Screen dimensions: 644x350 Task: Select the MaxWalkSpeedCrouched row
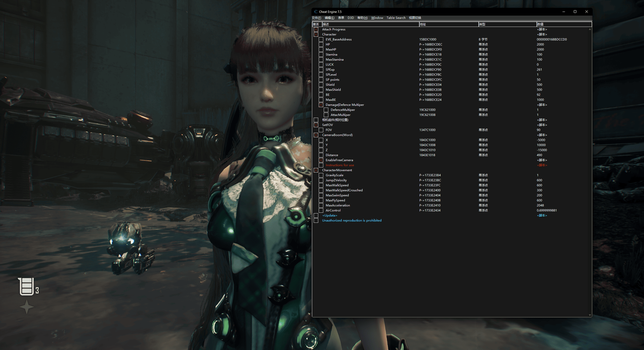tap(451, 190)
